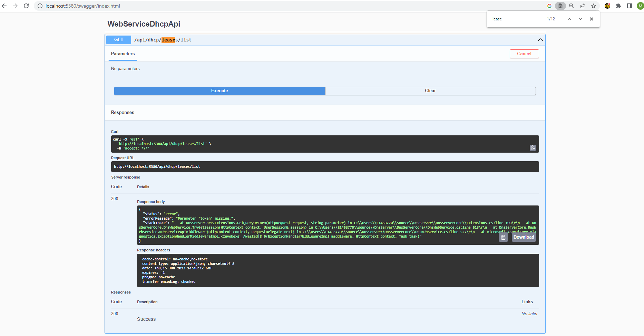Download the response body

pos(524,237)
